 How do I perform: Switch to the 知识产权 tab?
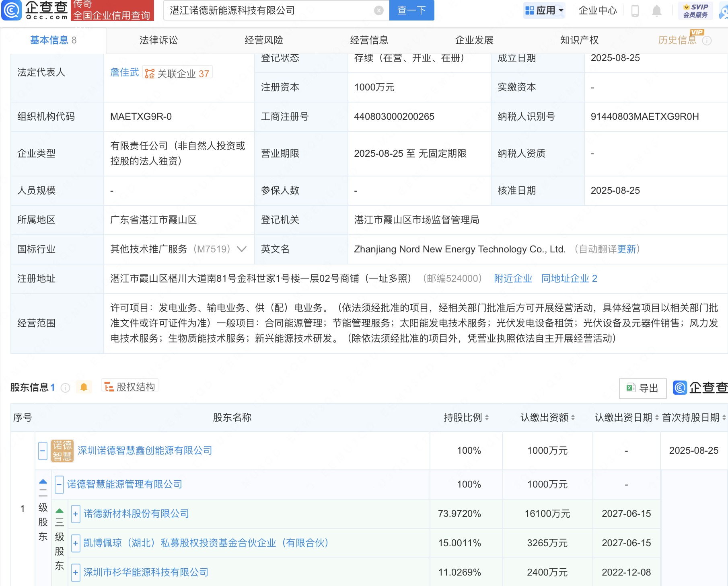click(x=579, y=40)
